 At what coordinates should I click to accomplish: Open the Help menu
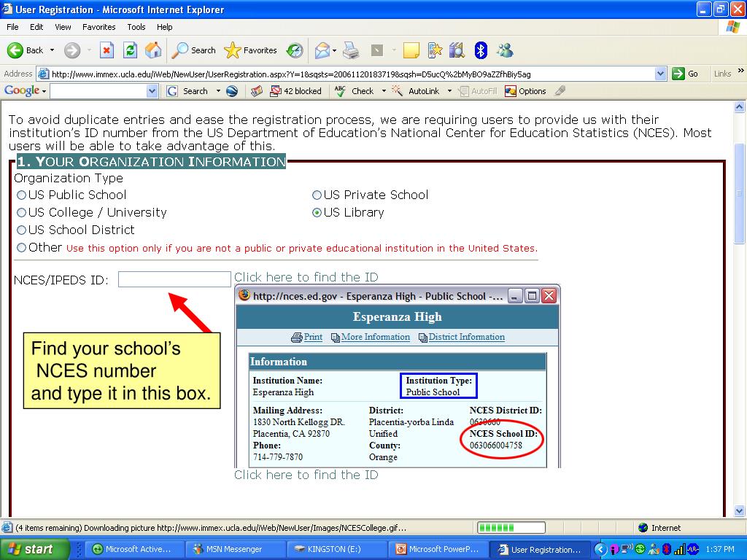(x=164, y=27)
